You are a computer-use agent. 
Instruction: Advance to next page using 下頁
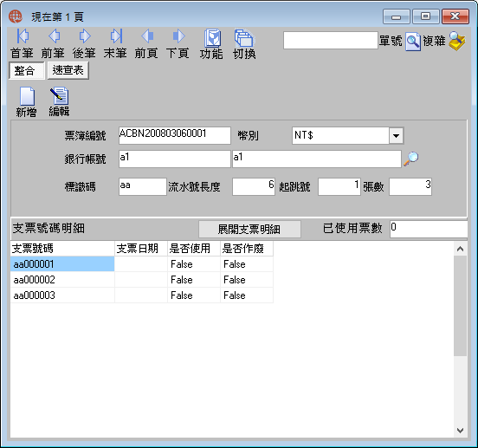(x=178, y=36)
